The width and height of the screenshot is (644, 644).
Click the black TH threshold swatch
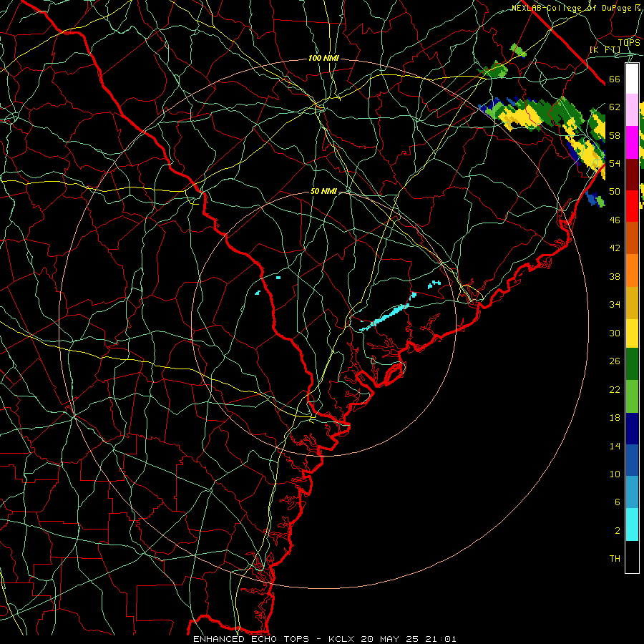tap(632, 557)
